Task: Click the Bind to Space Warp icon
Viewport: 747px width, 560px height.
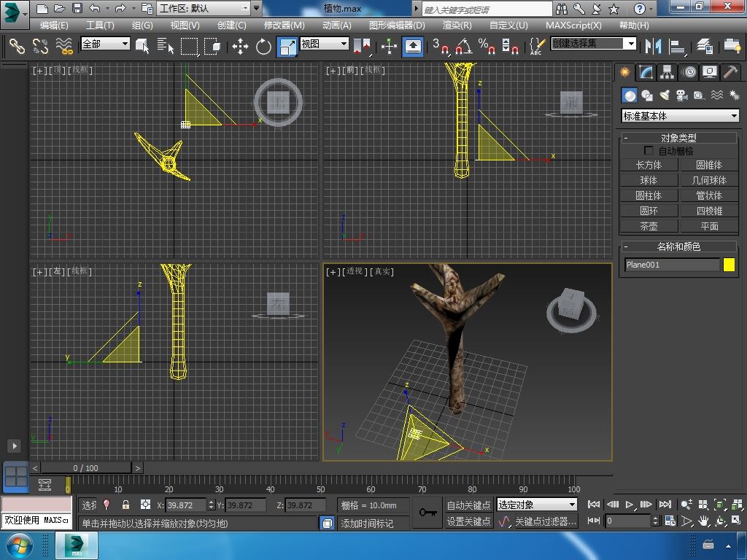Action: point(64,46)
